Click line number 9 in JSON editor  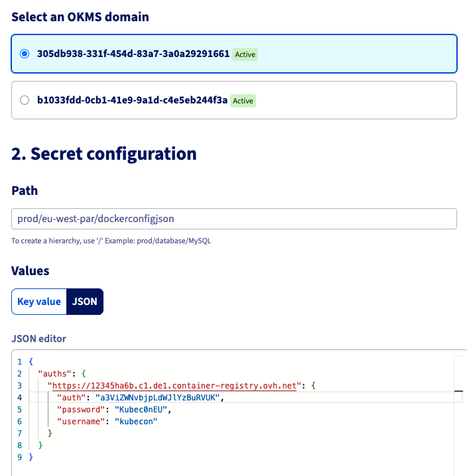point(21,457)
